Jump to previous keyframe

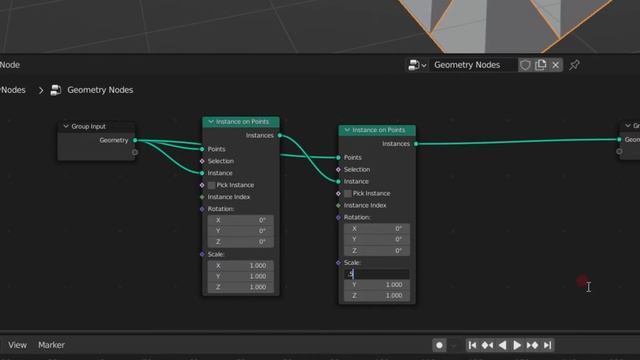point(487,345)
